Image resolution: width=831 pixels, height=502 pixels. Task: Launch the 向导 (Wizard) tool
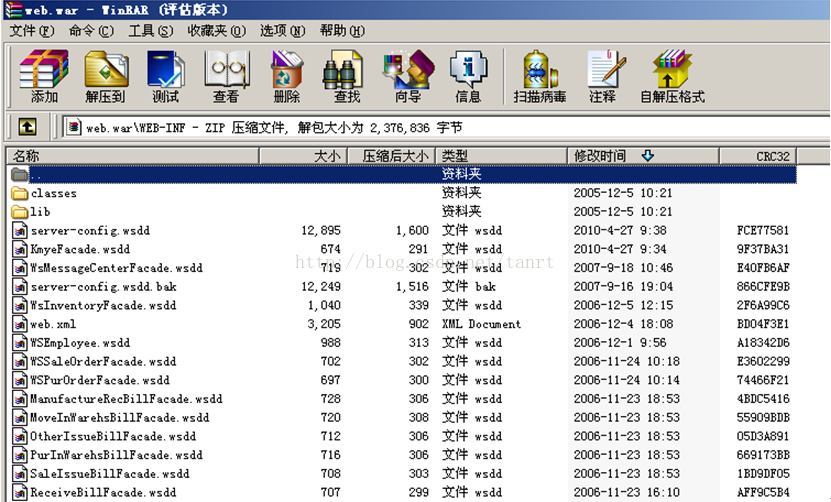[x=408, y=76]
